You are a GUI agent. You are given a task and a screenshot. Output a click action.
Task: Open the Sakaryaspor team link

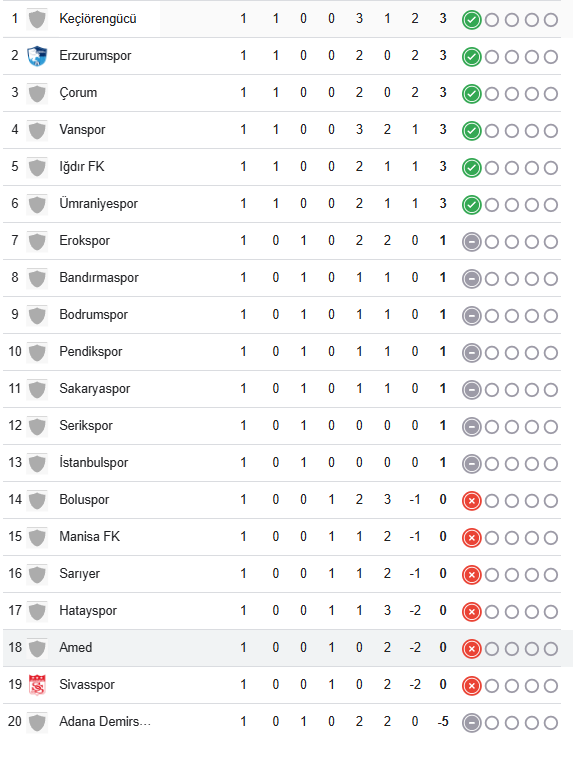(95, 389)
